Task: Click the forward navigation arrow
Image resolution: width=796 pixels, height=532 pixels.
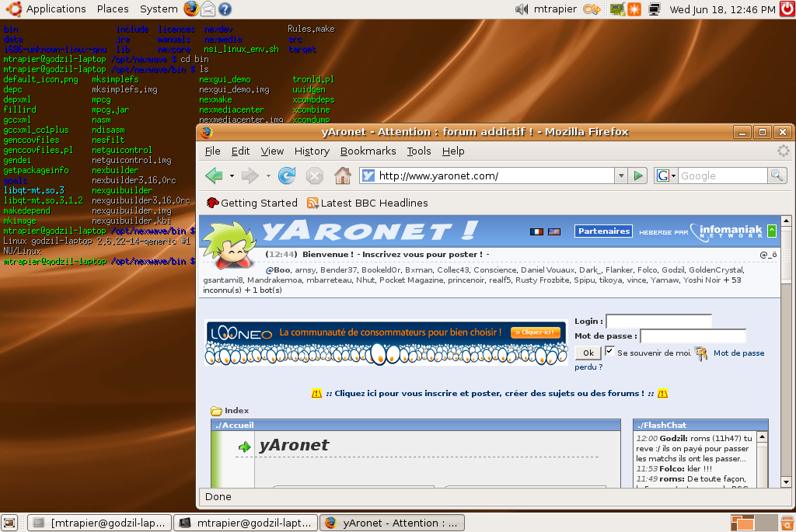Action: [x=250, y=176]
